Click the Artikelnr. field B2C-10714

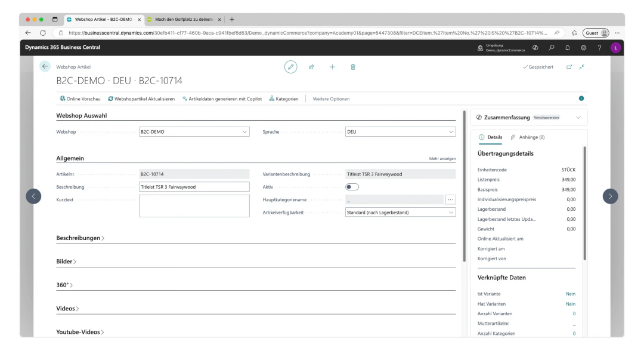point(194,174)
